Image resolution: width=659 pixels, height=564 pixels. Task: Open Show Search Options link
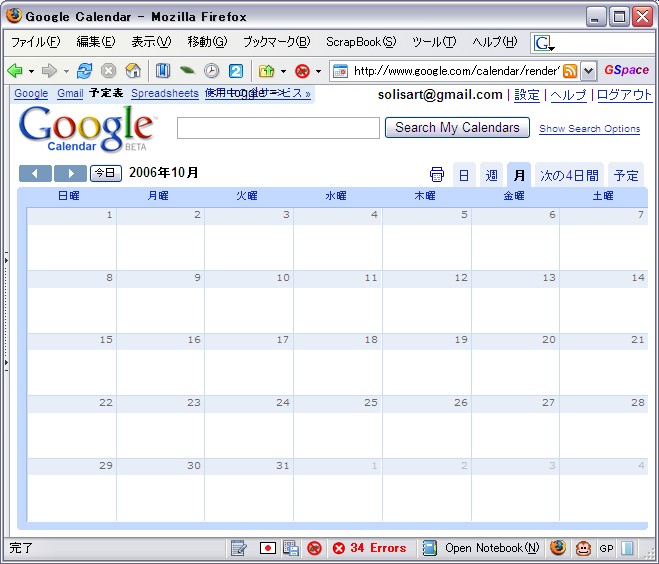[x=589, y=129]
